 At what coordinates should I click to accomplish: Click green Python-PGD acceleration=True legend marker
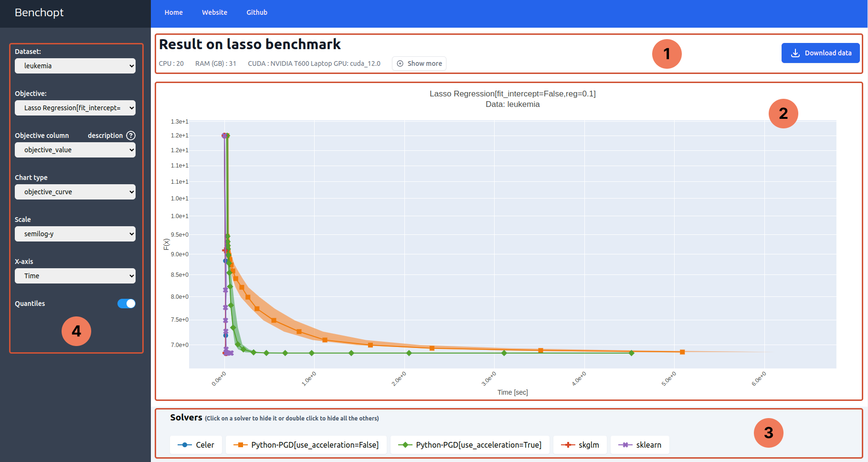pos(405,445)
